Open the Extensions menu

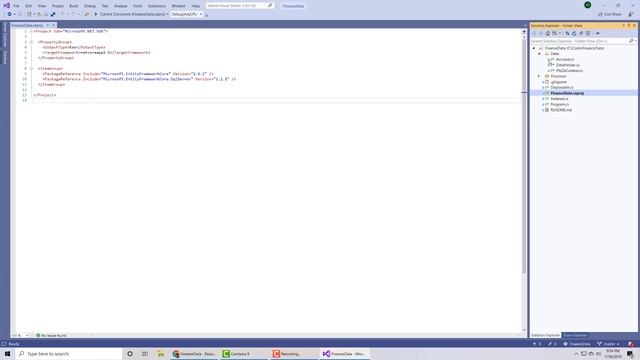click(157, 6)
